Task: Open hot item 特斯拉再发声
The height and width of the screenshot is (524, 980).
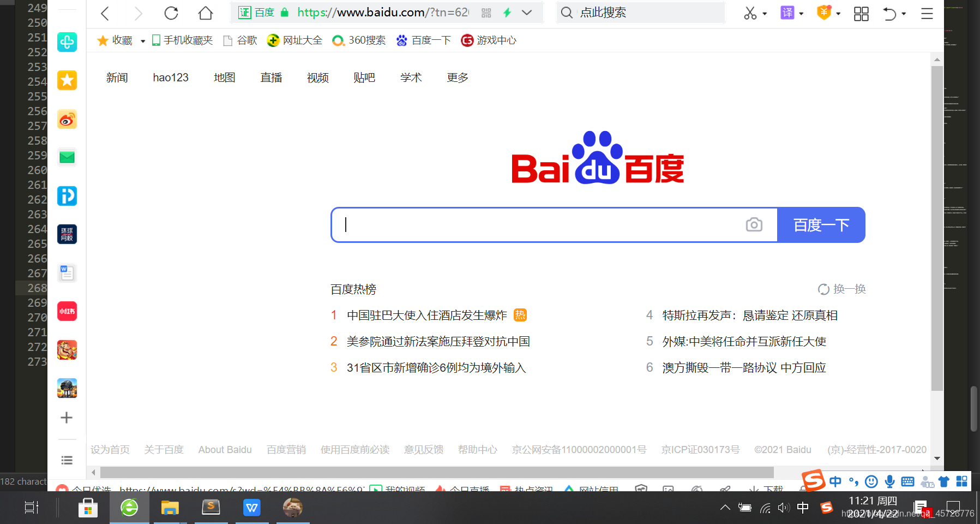Action: pos(750,315)
